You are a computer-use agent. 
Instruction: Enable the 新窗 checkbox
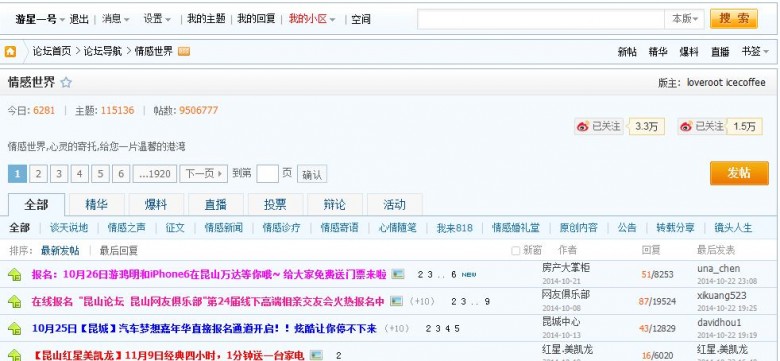point(515,251)
